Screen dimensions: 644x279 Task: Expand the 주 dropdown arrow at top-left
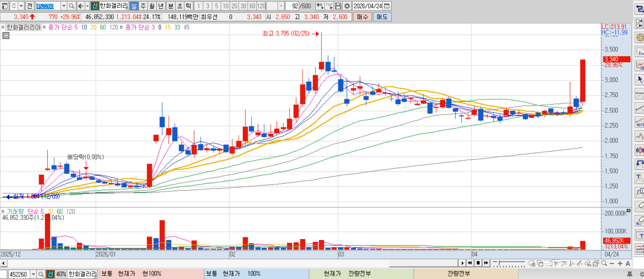click(x=21, y=6)
